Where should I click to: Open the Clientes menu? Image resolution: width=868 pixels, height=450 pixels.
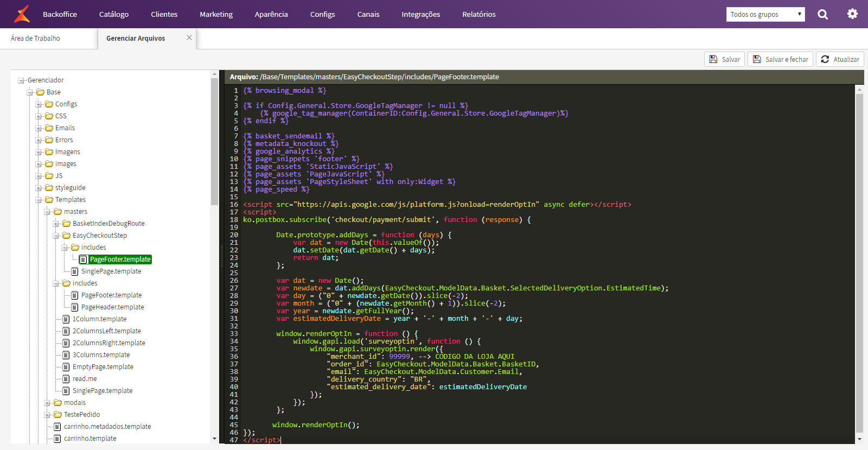click(x=164, y=14)
